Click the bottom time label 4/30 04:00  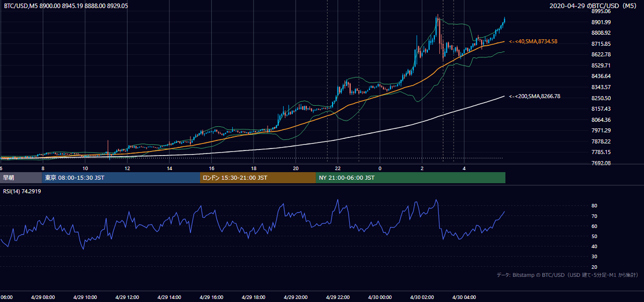coord(464,297)
